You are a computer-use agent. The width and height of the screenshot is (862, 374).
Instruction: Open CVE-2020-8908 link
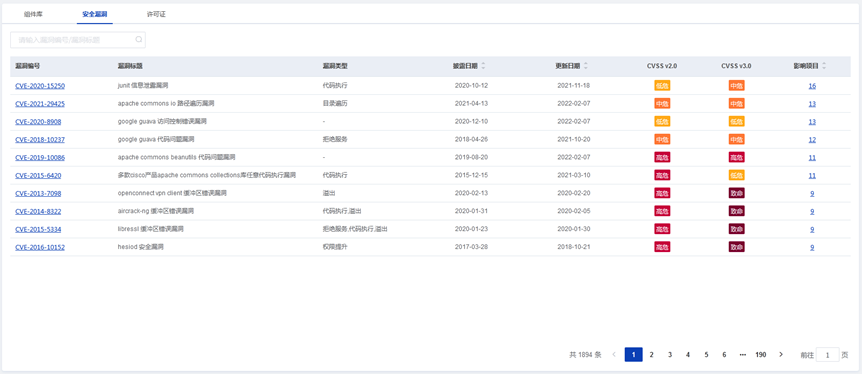point(38,122)
